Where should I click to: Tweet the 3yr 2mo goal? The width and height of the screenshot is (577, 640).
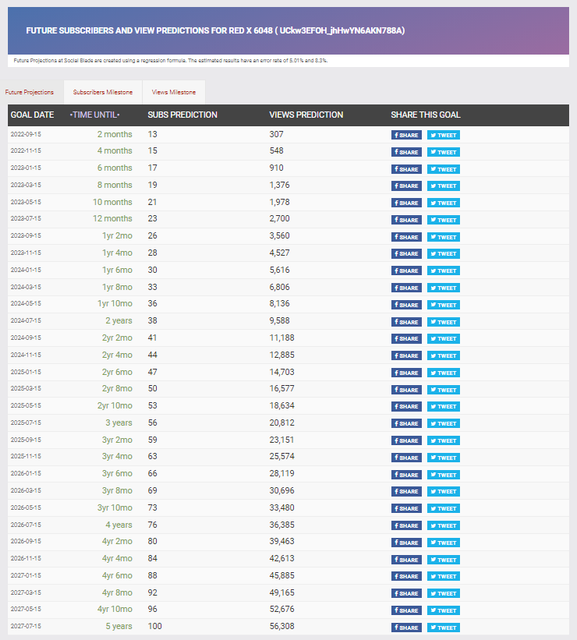444,441
